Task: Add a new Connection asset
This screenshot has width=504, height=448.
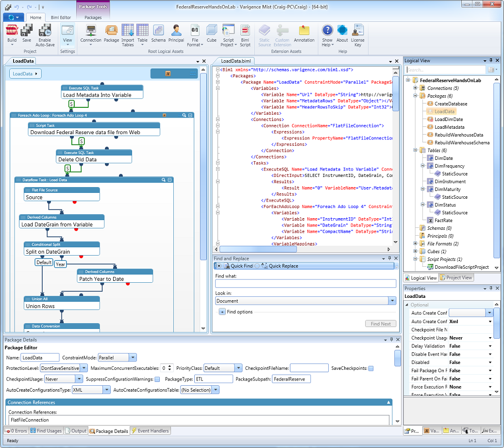Action: tap(91, 34)
